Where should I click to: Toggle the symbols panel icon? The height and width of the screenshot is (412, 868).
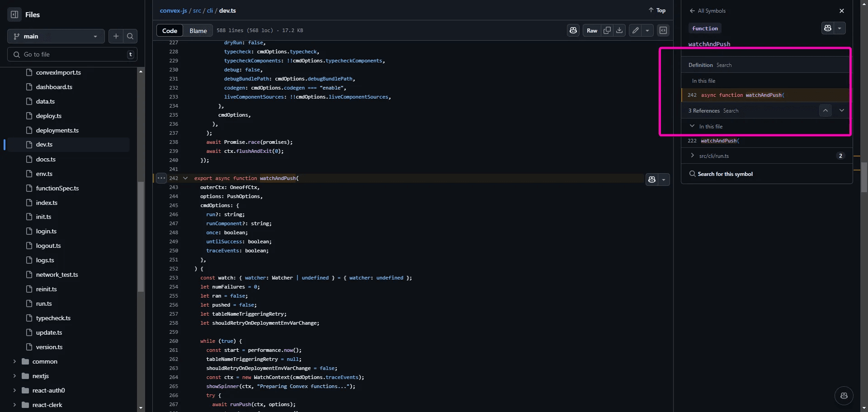663,30
